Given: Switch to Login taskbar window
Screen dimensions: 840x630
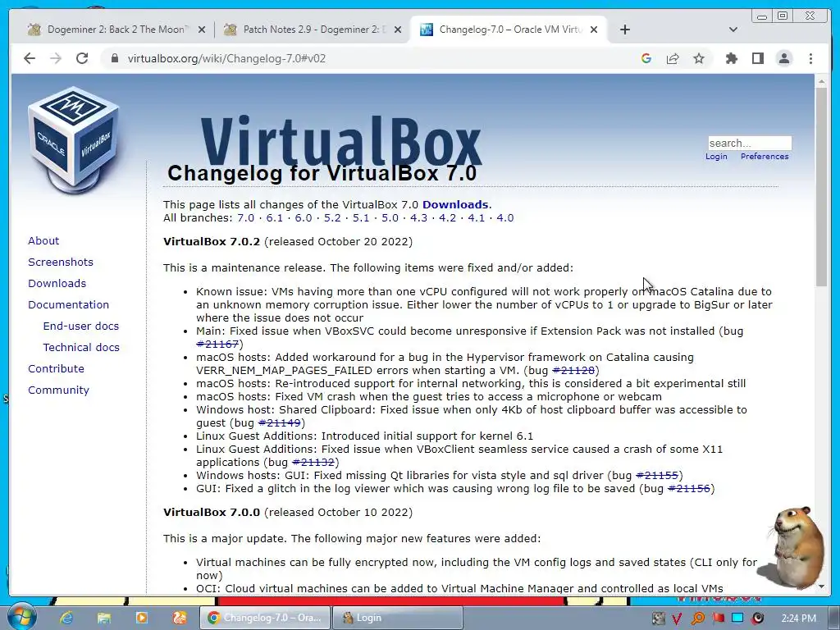Looking at the screenshot, I should tap(398, 618).
